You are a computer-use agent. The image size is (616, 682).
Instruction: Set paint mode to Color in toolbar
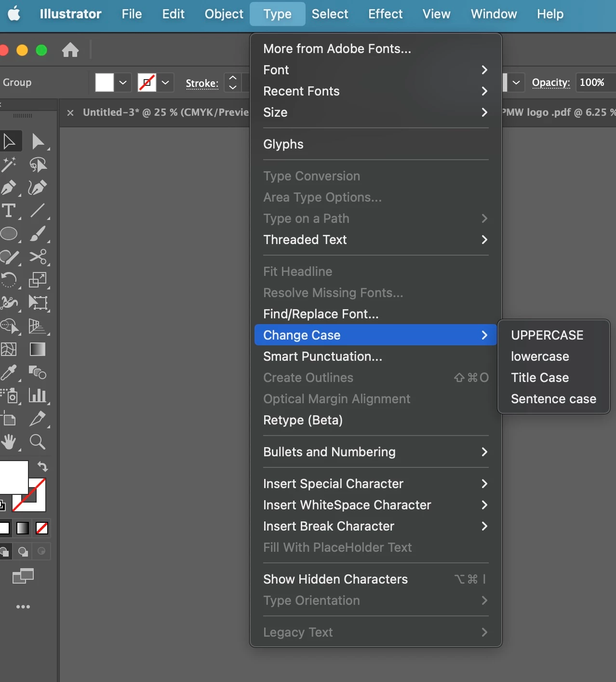coord(4,528)
